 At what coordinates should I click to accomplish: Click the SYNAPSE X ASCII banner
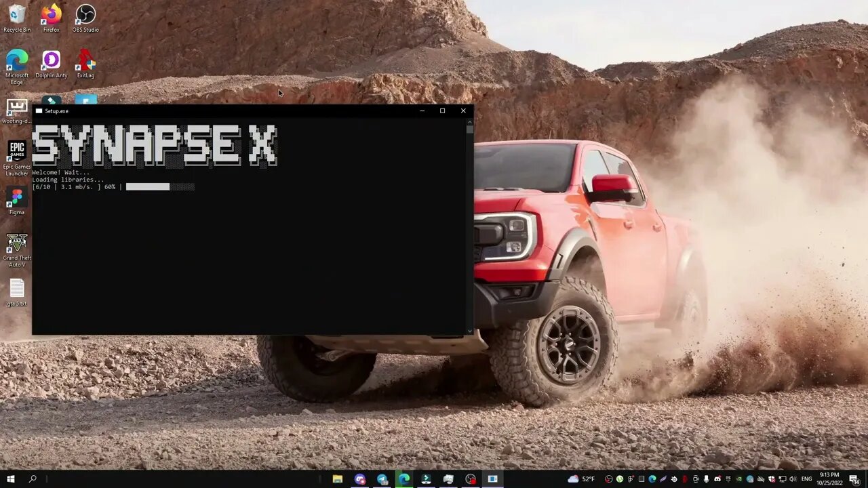click(155, 145)
